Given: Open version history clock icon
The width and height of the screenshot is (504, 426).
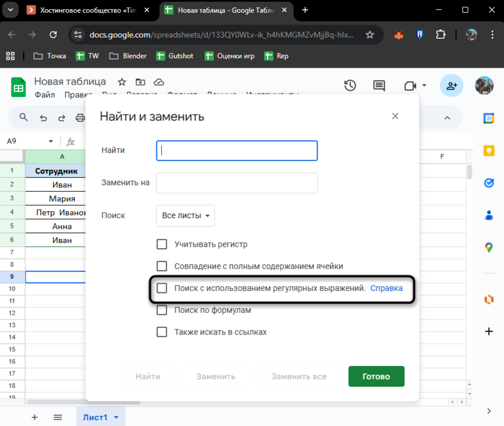Looking at the screenshot, I should 350,86.
